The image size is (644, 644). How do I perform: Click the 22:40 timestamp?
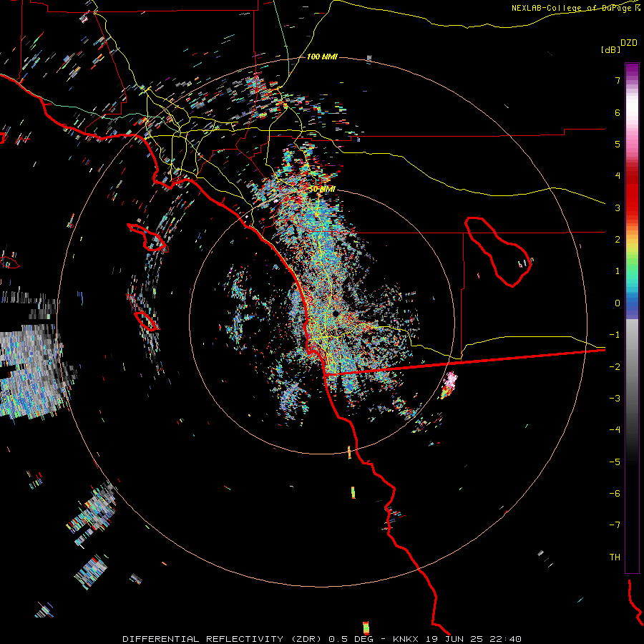tap(506, 639)
